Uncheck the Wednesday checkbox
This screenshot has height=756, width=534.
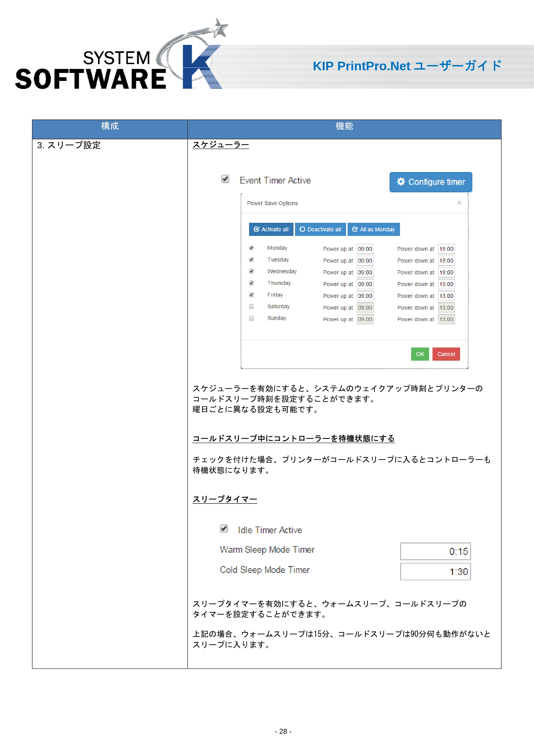251,271
